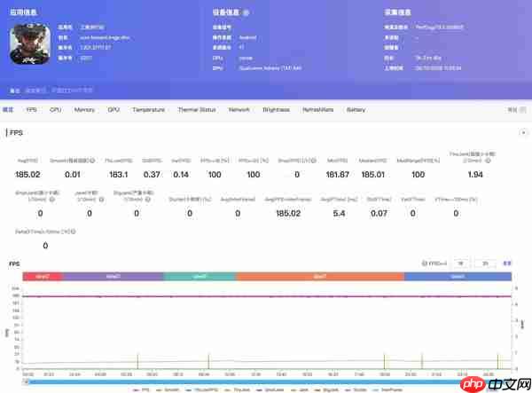
Task: Click the game app icon thumbnail
Action: 30,43
